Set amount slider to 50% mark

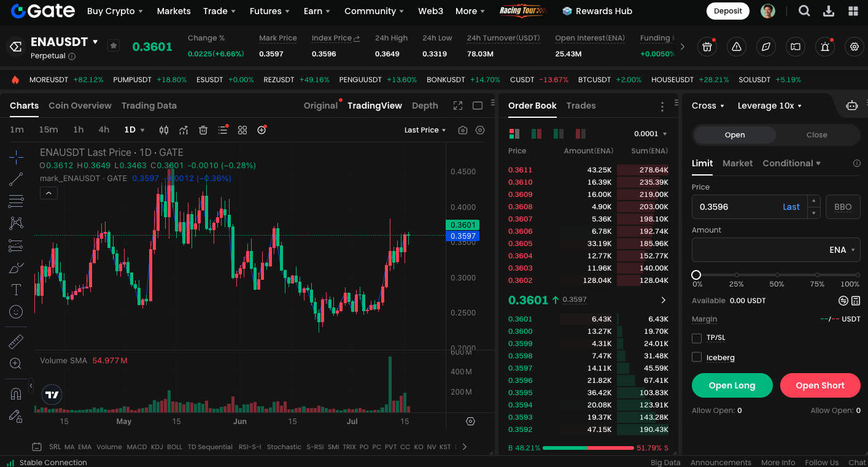click(x=777, y=275)
